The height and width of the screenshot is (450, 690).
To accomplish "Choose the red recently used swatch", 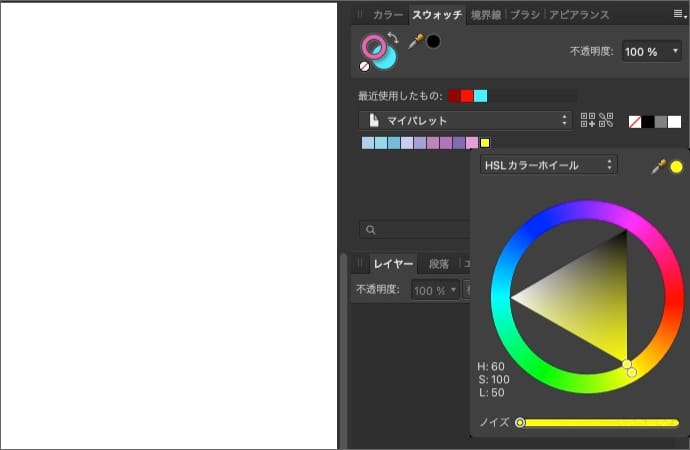I will tap(467, 96).
